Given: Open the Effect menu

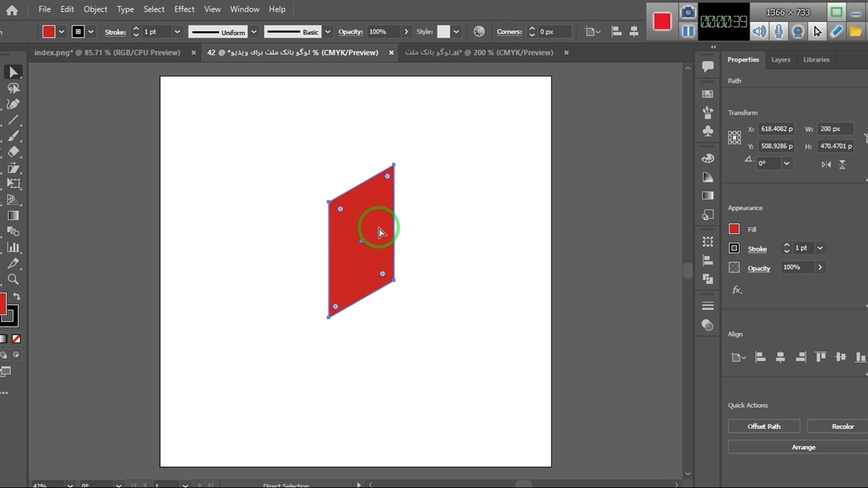Looking at the screenshot, I should tap(184, 9).
